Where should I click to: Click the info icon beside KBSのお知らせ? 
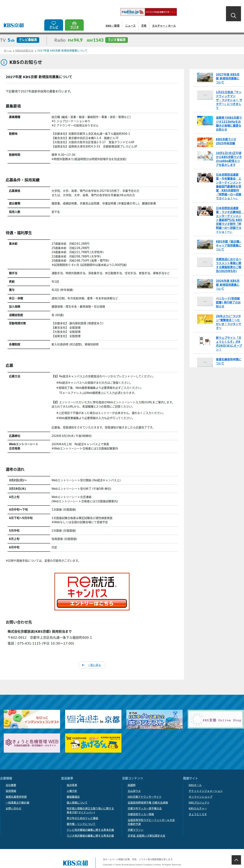point(4,62)
